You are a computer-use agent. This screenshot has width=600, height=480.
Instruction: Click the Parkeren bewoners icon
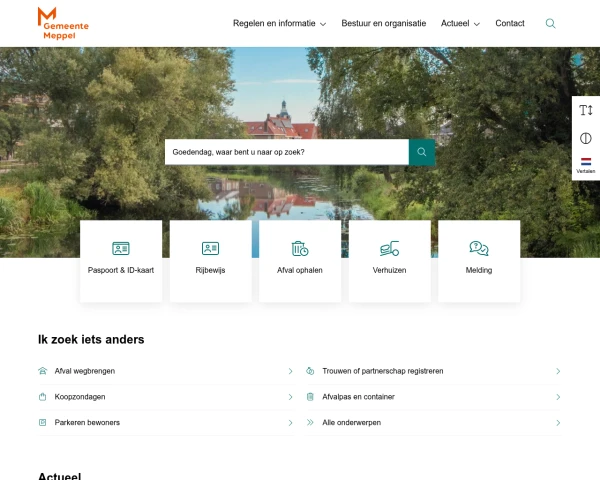point(42,423)
